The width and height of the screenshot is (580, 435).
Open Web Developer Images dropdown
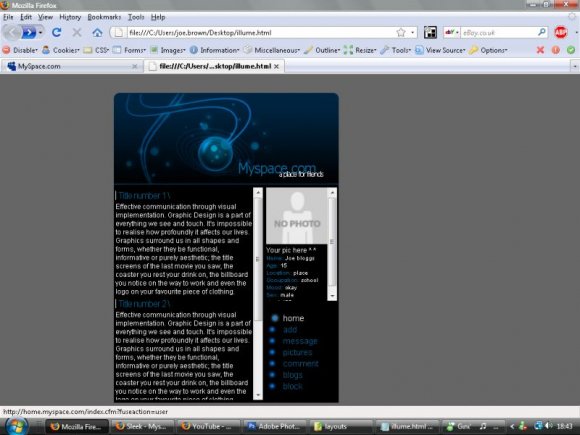click(x=168, y=50)
